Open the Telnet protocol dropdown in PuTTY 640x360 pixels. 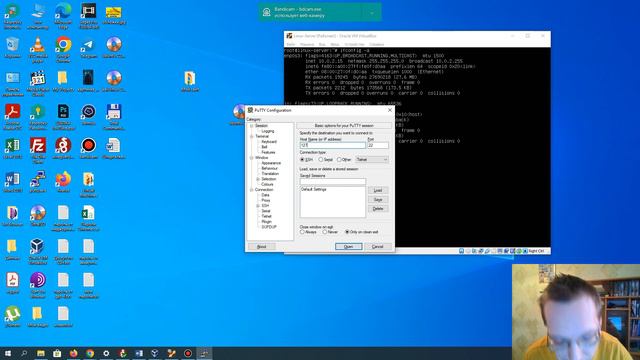372,160
